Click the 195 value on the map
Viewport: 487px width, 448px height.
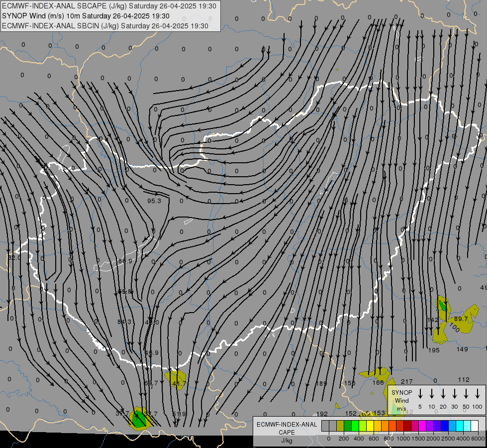(x=434, y=350)
